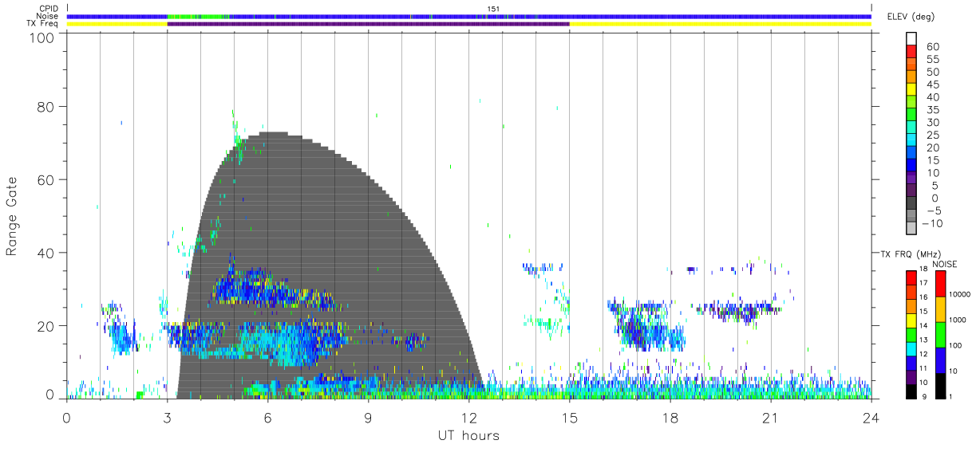Click the red top segment of NOISE colorbar
The image size is (980, 452).
[x=940, y=284]
